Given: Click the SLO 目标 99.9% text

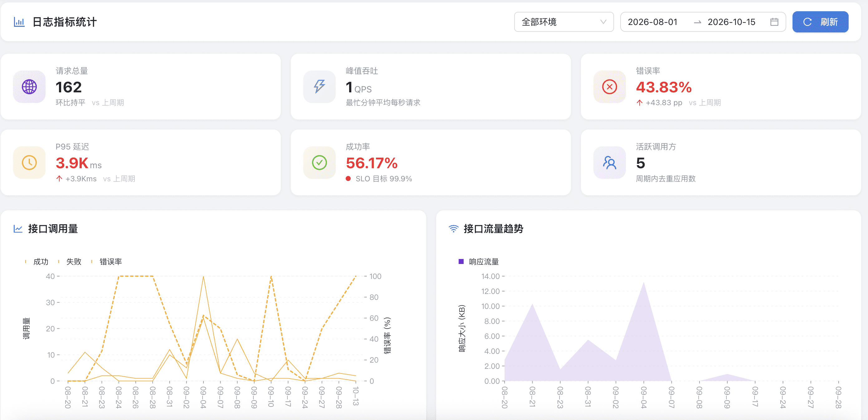Looking at the screenshot, I should click(x=384, y=179).
